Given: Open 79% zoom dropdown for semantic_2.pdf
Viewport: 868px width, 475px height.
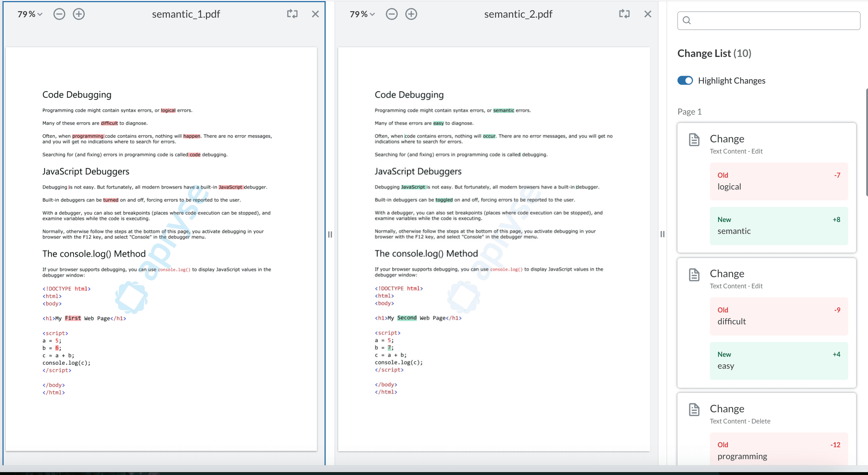Looking at the screenshot, I should pyautogui.click(x=362, y=14).
